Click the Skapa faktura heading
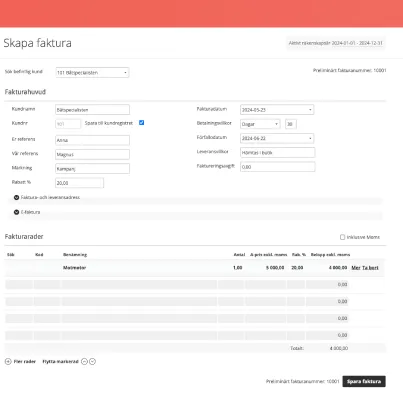This screenshot has height=400, width=403. pyautogui.click(x=37, y=43)
